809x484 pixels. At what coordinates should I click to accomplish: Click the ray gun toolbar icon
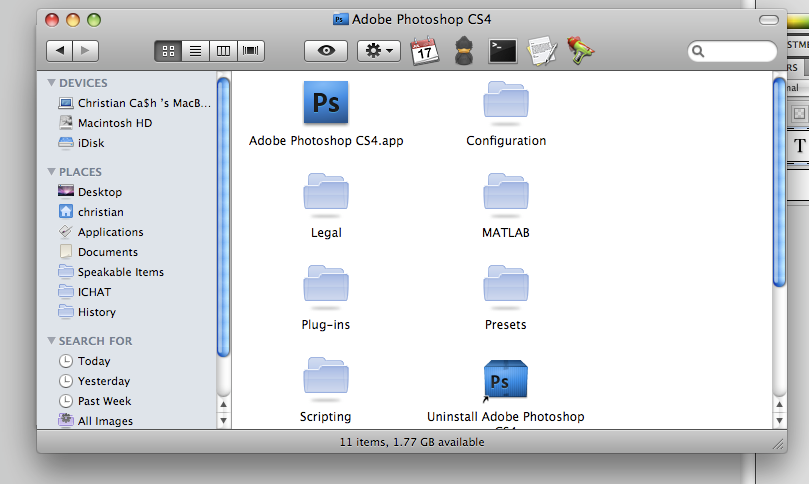tap(580, 50)
